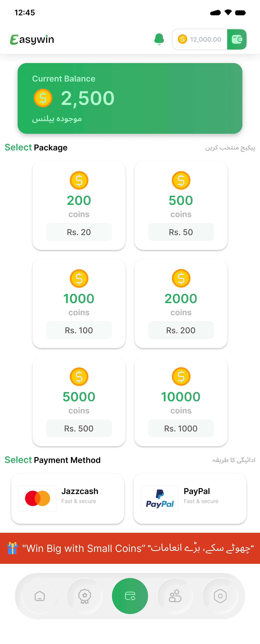Tap the home icon in bottom navigation
The height and width of the screenshot is (644, 260).
(40, 596)
